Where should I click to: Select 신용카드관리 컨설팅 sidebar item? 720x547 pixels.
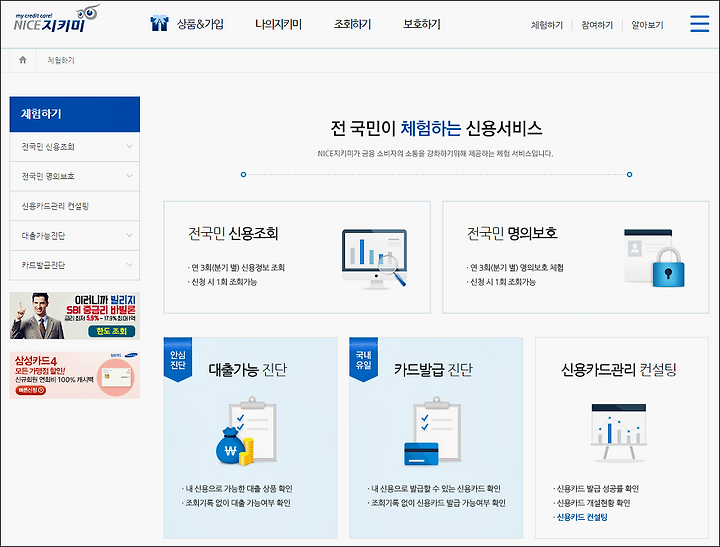tap(75, 206)
